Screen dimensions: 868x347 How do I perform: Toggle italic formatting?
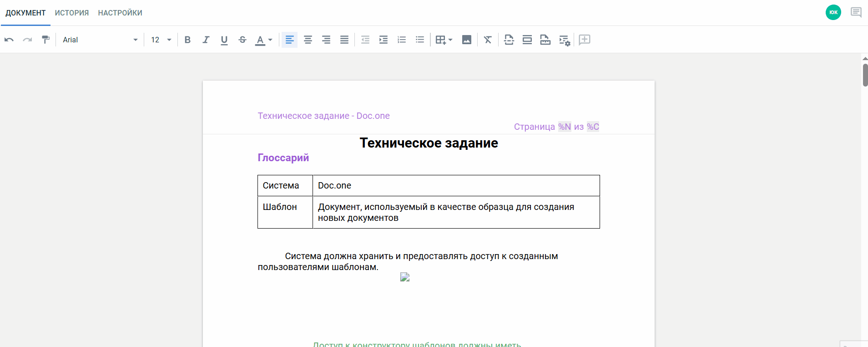click(x=206, y=40)
